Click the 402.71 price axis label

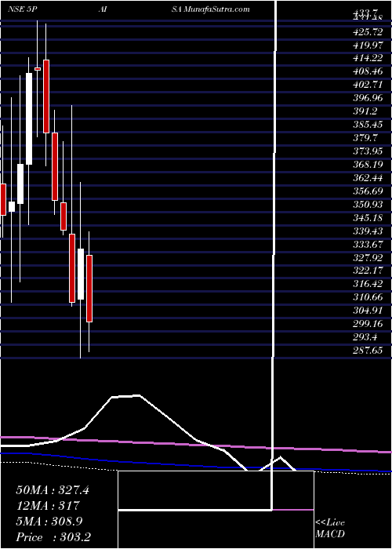368,85
